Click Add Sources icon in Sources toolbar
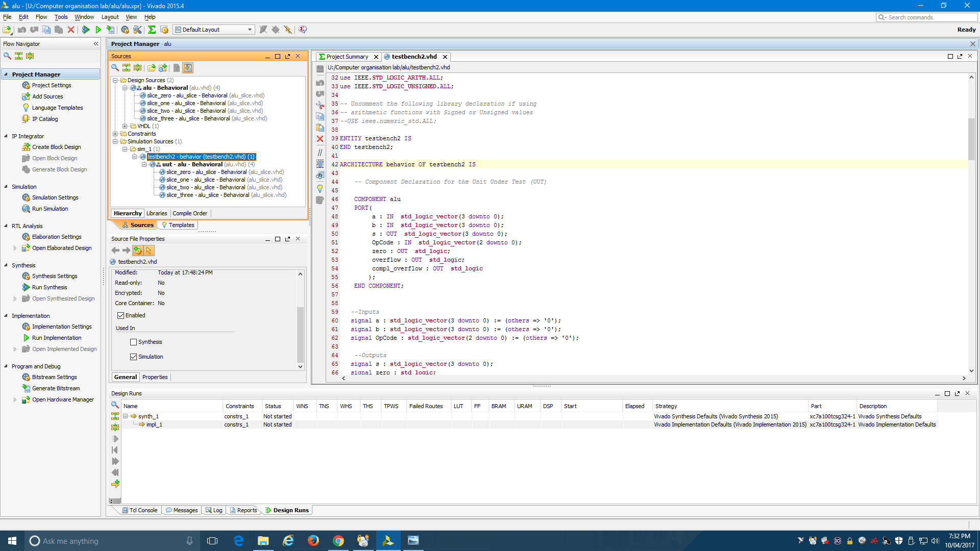 coord(163,68)
